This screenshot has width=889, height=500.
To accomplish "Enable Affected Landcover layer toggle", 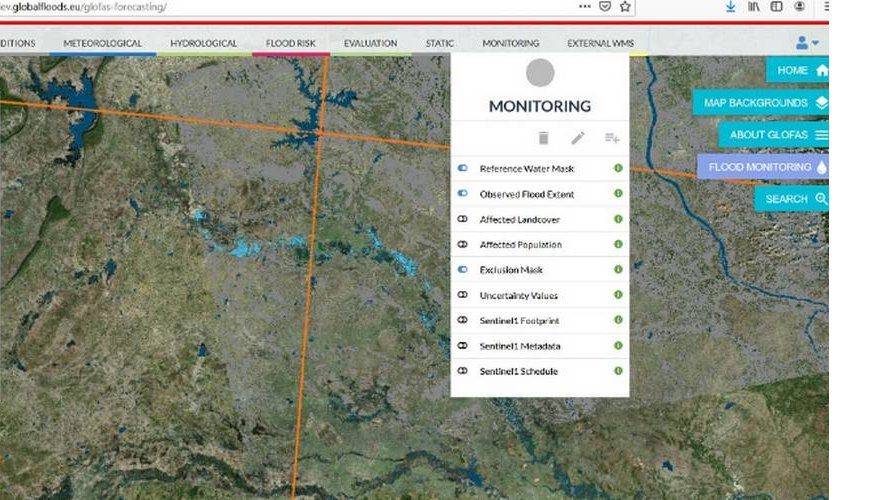I will (463, 219).
